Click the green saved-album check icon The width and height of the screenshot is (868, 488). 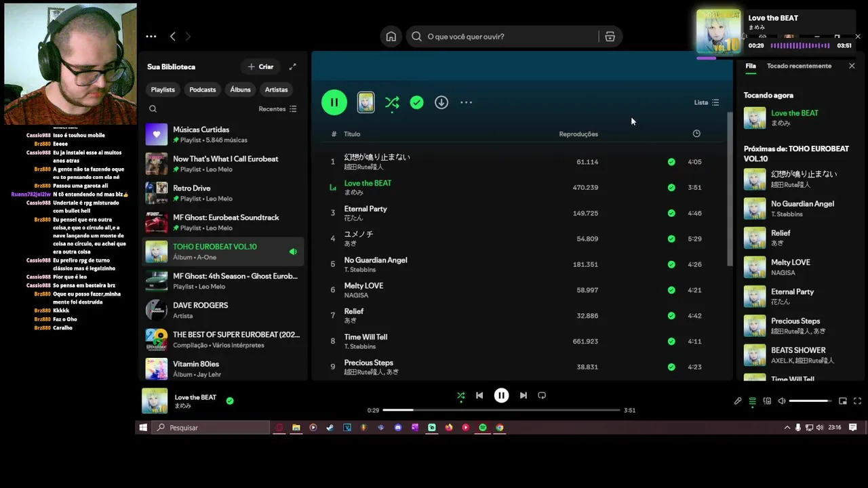point(416,102)
